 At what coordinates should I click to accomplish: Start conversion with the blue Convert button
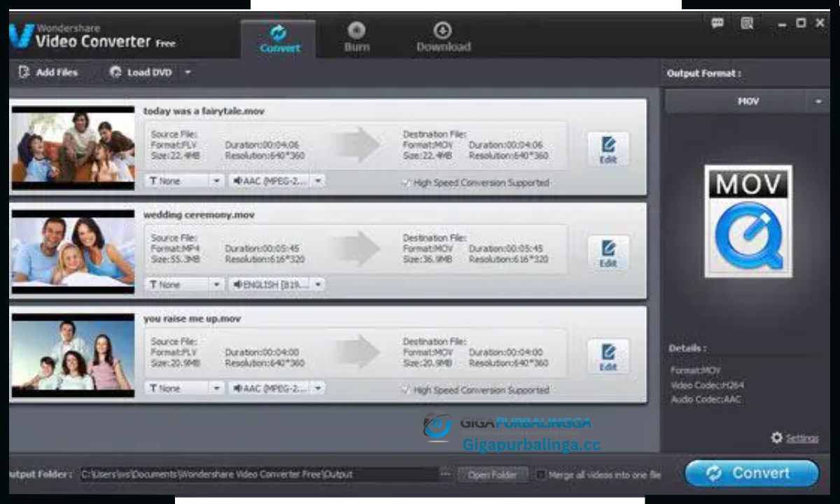point(752,473)
